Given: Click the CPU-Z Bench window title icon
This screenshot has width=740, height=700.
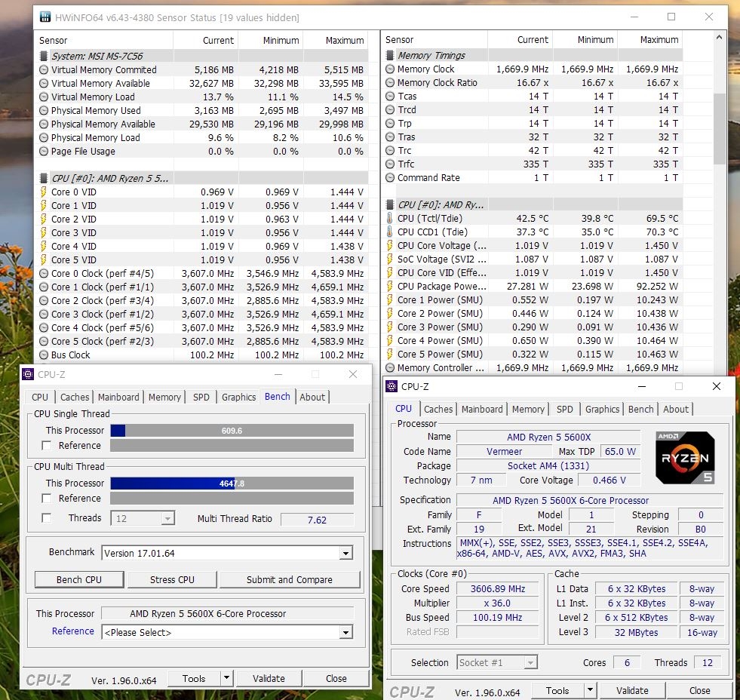Looking at the screenshot, I should pyautogui.click(x=28, y=374).
